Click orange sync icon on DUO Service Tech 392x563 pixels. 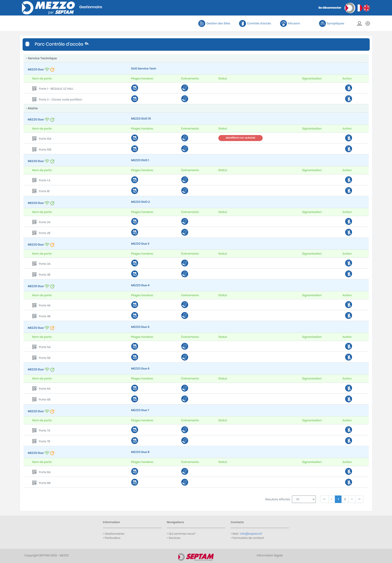(x=52, y=70)
